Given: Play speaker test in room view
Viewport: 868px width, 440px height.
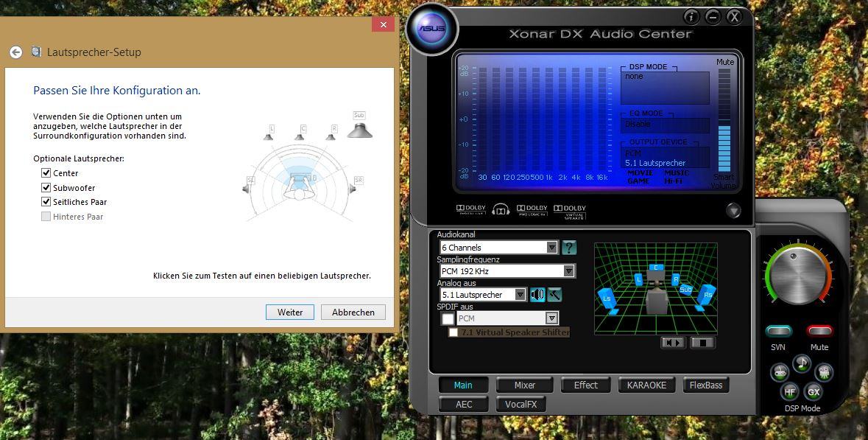Looking at the screenshot, I should click(x=674, y=343).
